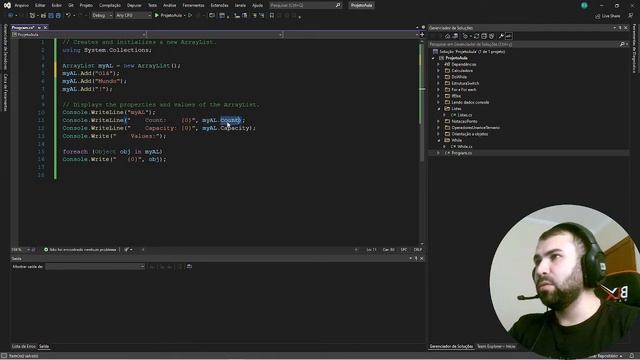This screenshot has height=360, width=640.
Task: Open Properties wrench icon in Solution Explorer
Action: pyautogui.click(x=501, y=36)
